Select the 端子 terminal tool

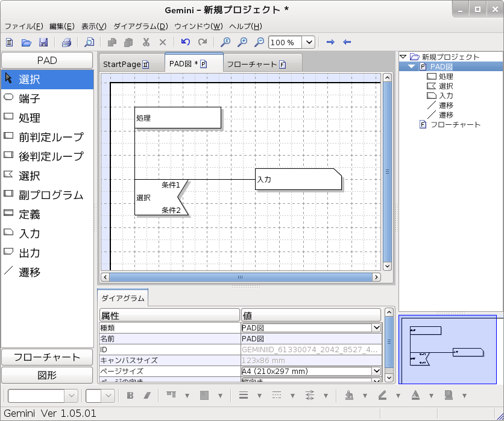click(x=47, y=98)
